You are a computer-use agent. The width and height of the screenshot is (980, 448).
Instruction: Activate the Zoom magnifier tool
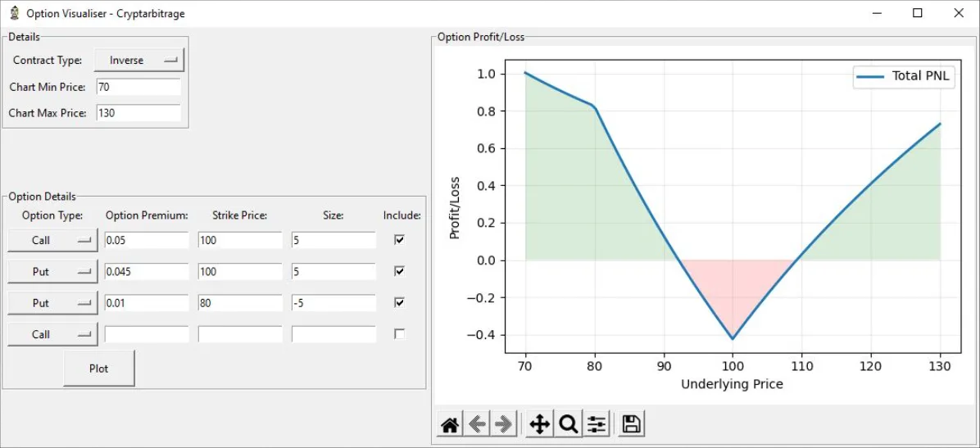click(568, 425)
